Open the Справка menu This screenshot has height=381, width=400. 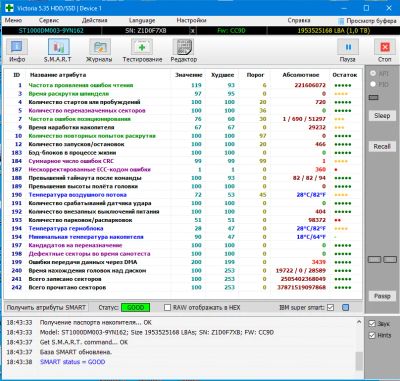coord(299,21)
